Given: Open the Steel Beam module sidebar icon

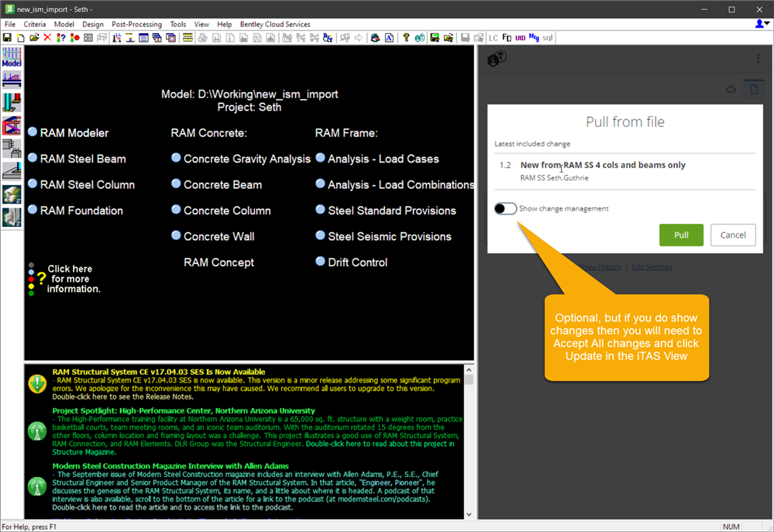Looking at the screenshot, I should click(12, 80).
